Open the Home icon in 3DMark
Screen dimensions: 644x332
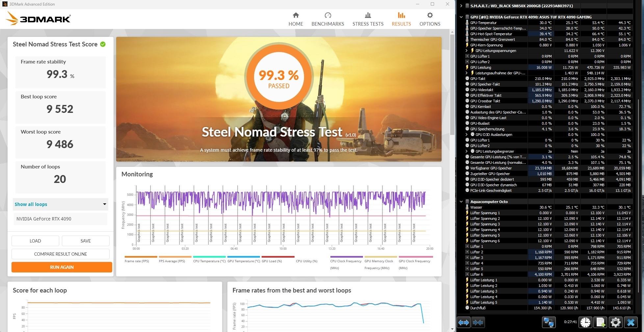point(296,15)
